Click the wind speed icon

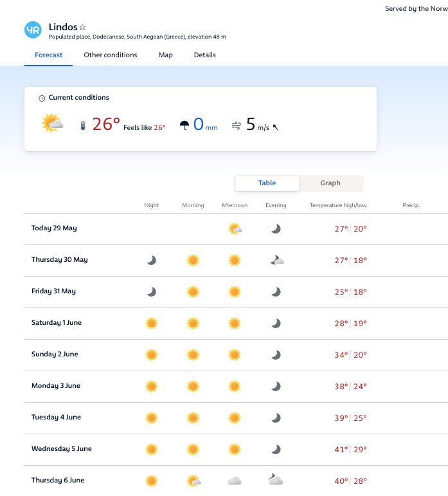[x=237, y=126]
